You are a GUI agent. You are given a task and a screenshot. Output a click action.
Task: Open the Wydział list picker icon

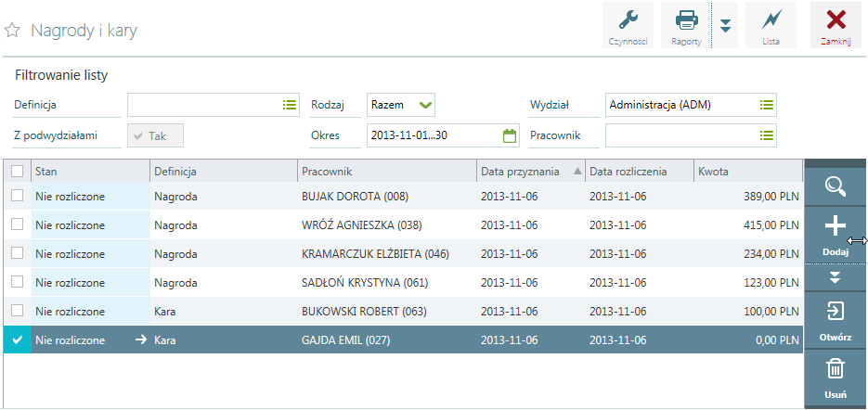[767, 105]
